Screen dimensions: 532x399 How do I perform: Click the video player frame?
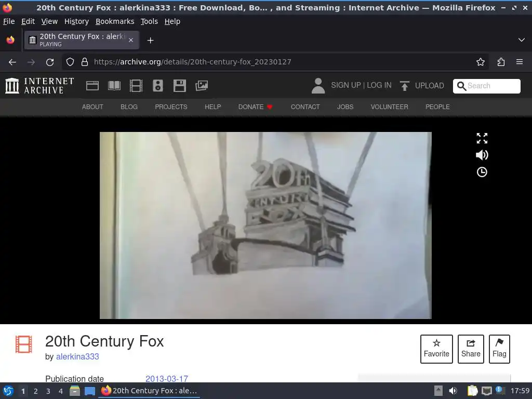click(x=265, y=225)
